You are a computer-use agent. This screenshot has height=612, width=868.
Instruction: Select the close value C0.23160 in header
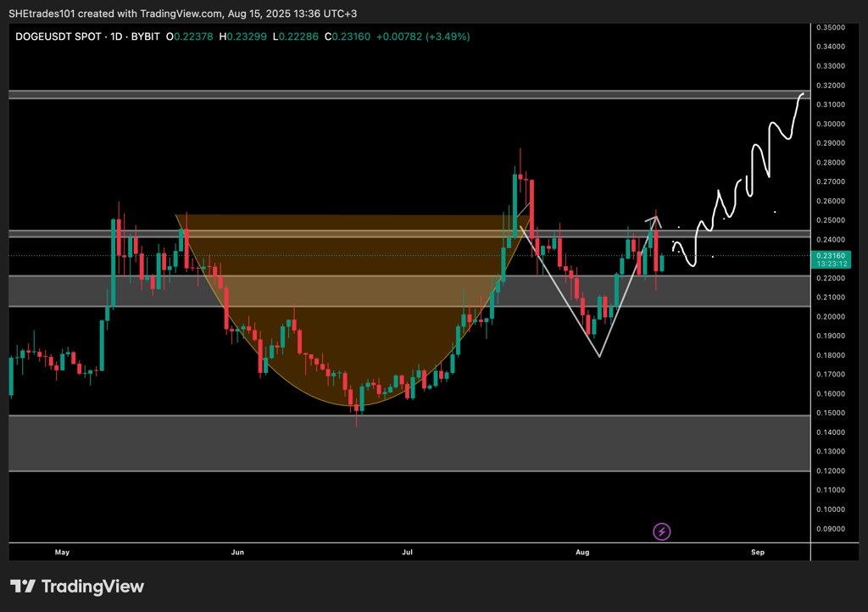click(348, 36)
